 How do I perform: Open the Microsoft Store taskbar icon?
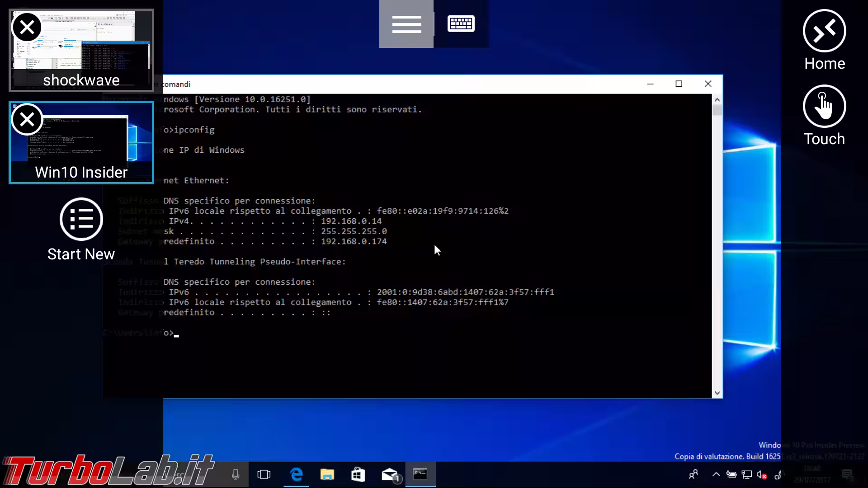(x=358, y=474)
